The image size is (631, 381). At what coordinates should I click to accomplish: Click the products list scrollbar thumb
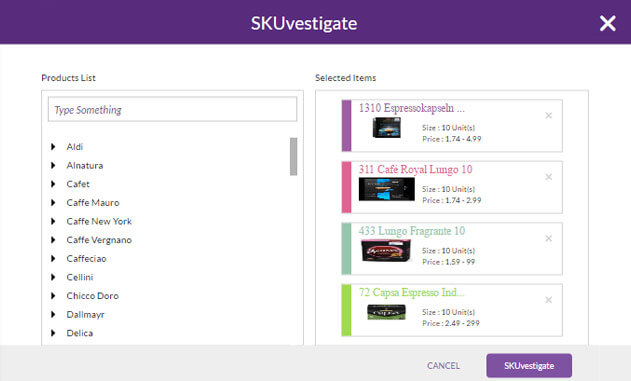293,157
